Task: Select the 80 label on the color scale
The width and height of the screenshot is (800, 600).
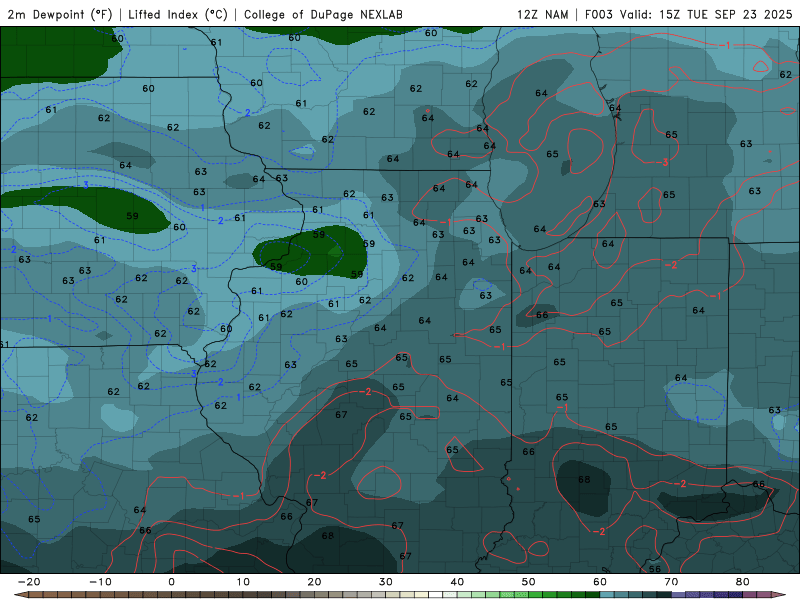Action: [743, 582]
